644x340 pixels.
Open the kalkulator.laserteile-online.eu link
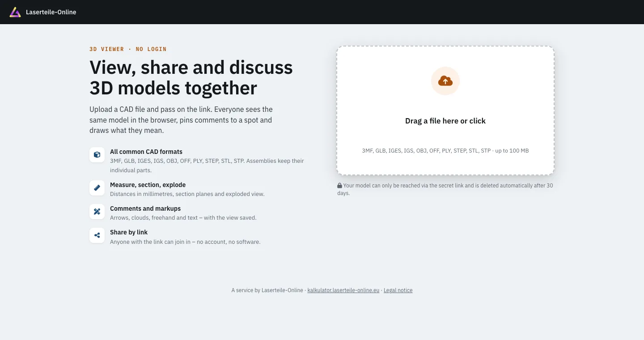[x=343, y=290]
